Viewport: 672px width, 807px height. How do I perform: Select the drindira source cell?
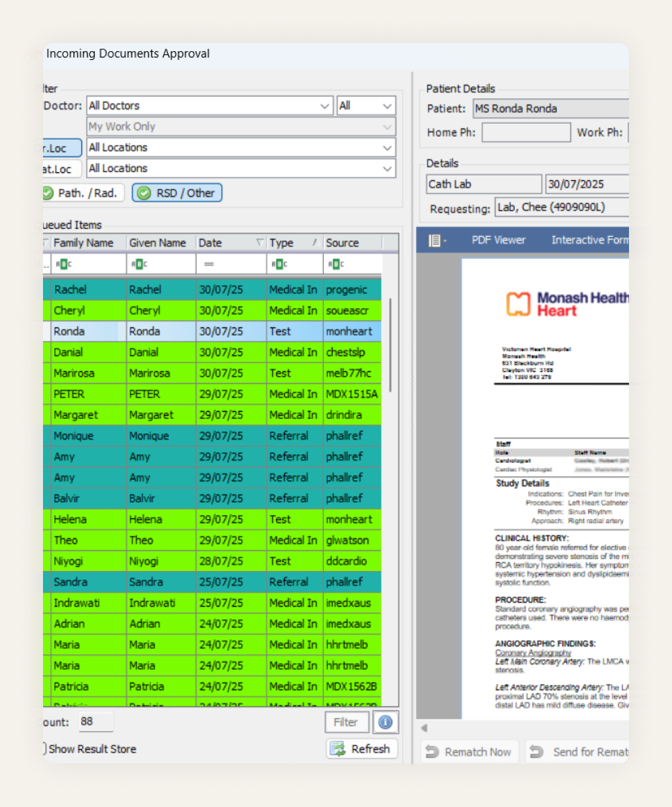(x=352, y=415)
